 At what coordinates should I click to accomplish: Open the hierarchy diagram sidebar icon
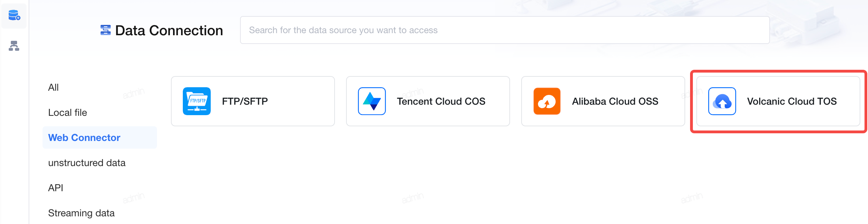(x=14, y=46)
